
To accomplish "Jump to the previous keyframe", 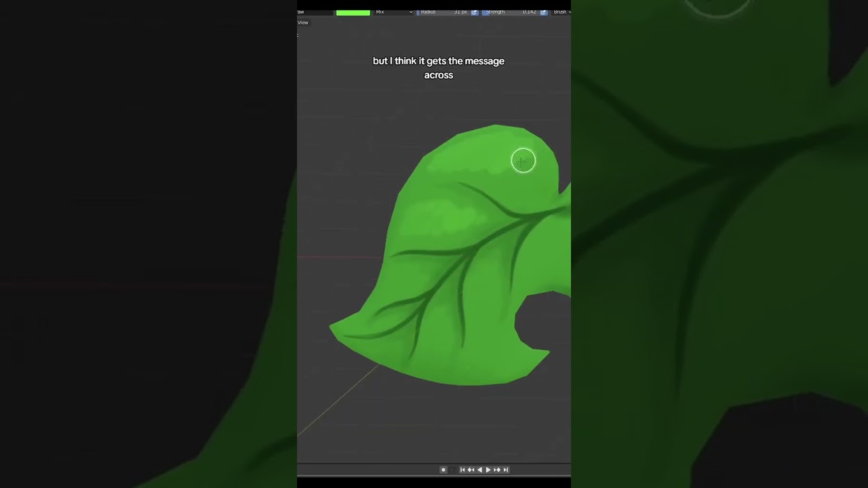I will click(x=471, y=470).
